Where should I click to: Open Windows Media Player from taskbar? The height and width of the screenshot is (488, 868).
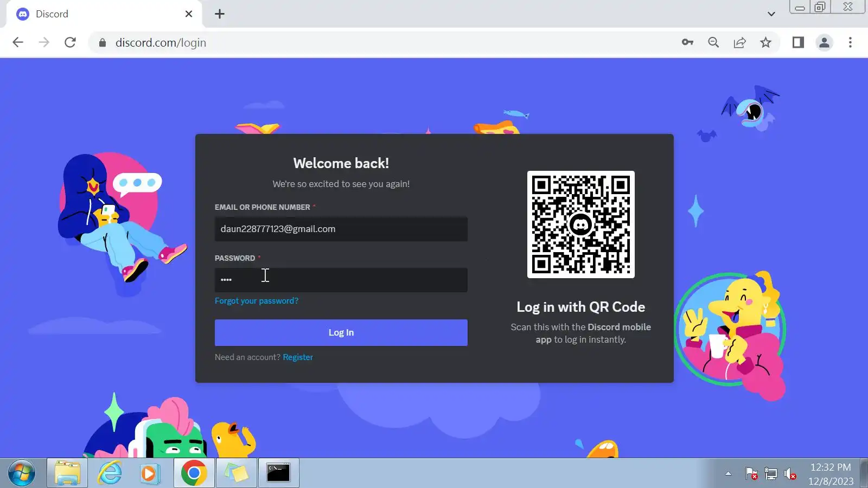[x=149, y=473]
